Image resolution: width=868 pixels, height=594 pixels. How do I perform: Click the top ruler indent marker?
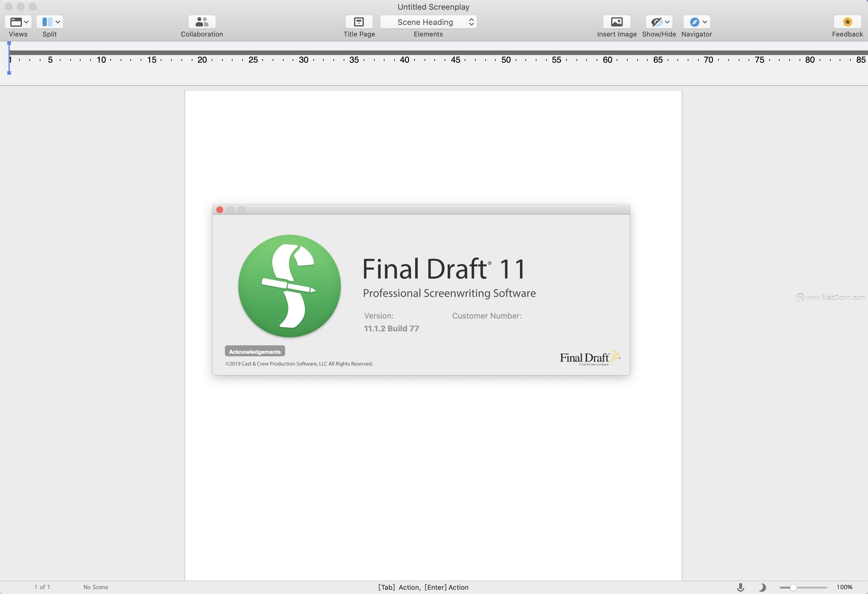[9, 44]
